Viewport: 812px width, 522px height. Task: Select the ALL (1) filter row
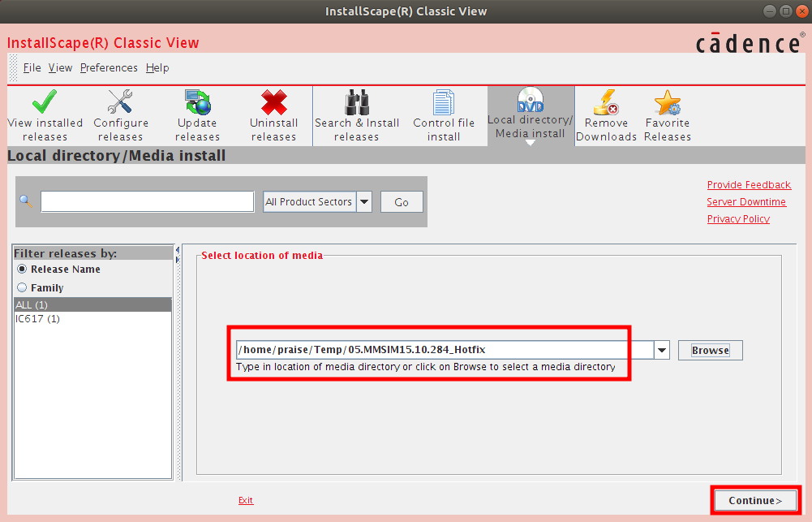[x=93, y=304]
